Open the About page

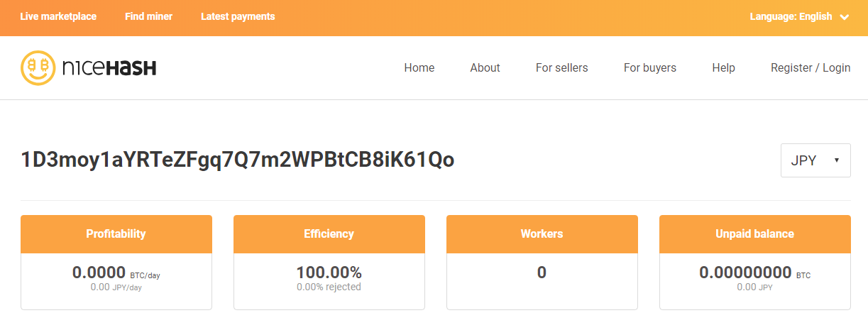(485, 68)
